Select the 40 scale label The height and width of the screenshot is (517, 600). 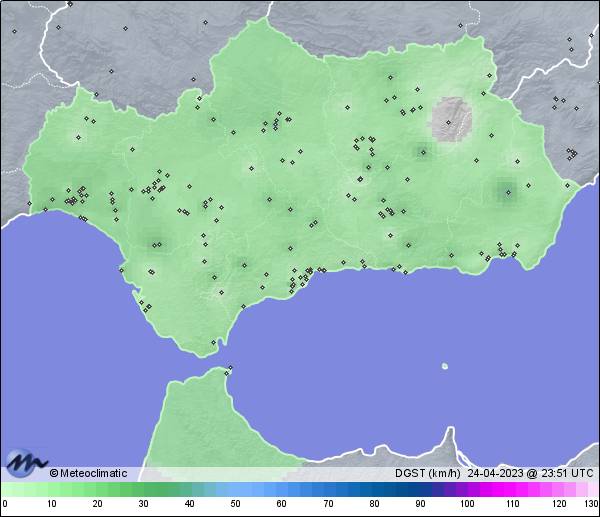pyautogui.click(x=189, y=503)
